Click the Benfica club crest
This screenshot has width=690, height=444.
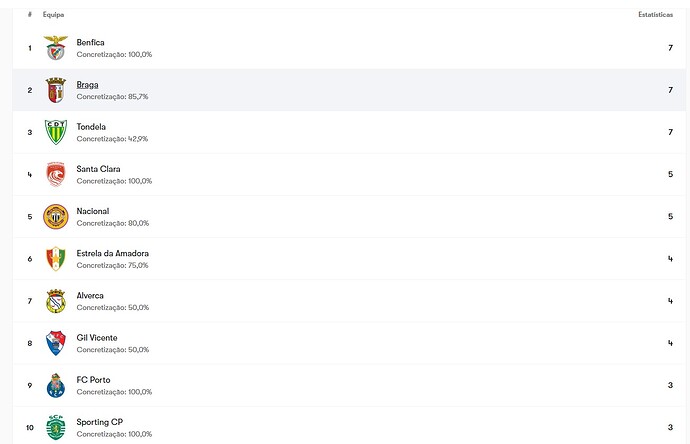pos(55,48)
